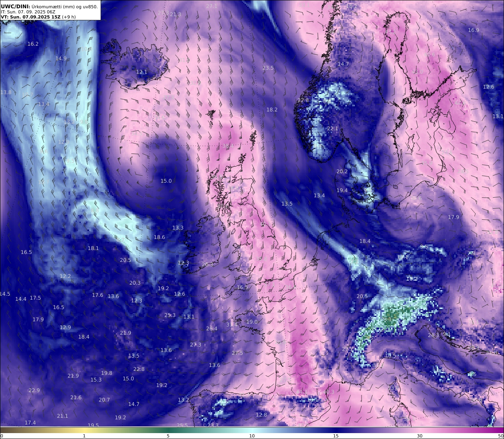The width and height of the screenshot is (504, 439).
Task: Click the value 18.6 on the map
Action: tap(159, 237)
